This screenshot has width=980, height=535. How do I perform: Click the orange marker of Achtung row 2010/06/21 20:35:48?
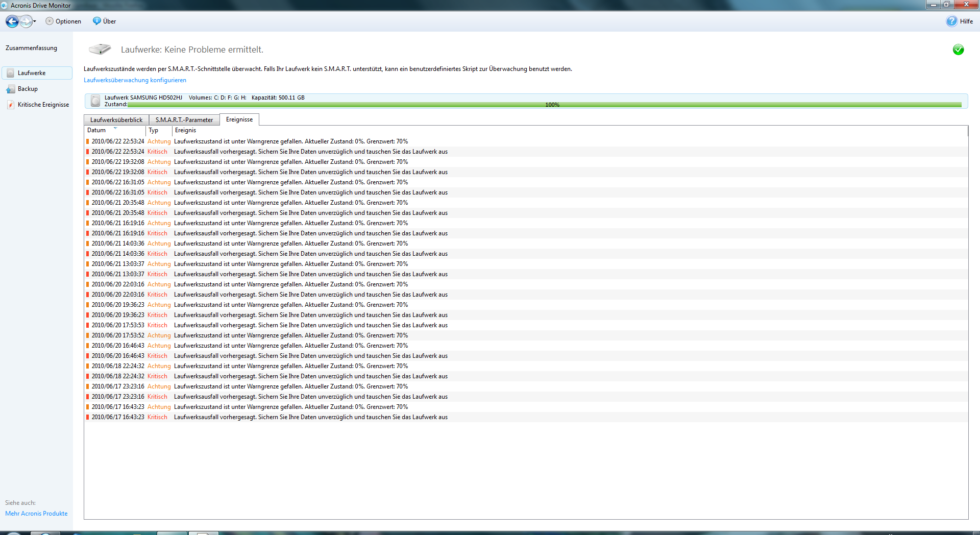point(87,203)
